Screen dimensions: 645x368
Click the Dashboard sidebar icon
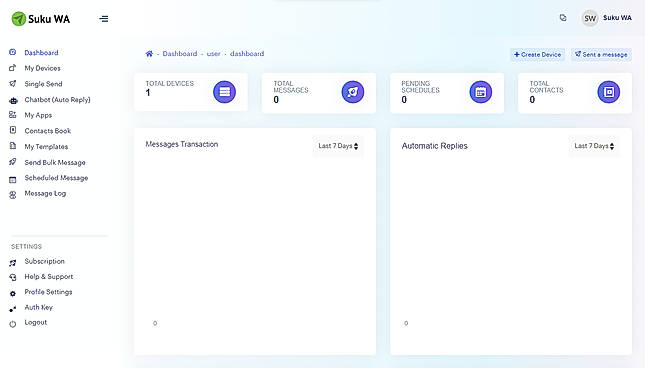coord(13,52)
